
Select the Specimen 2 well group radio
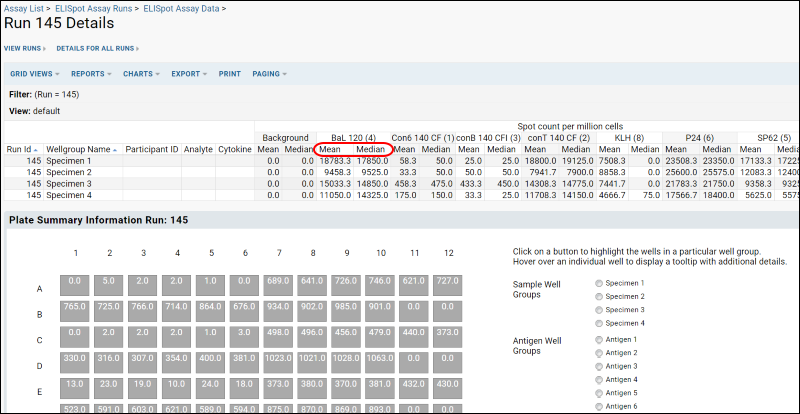(598, 297)
